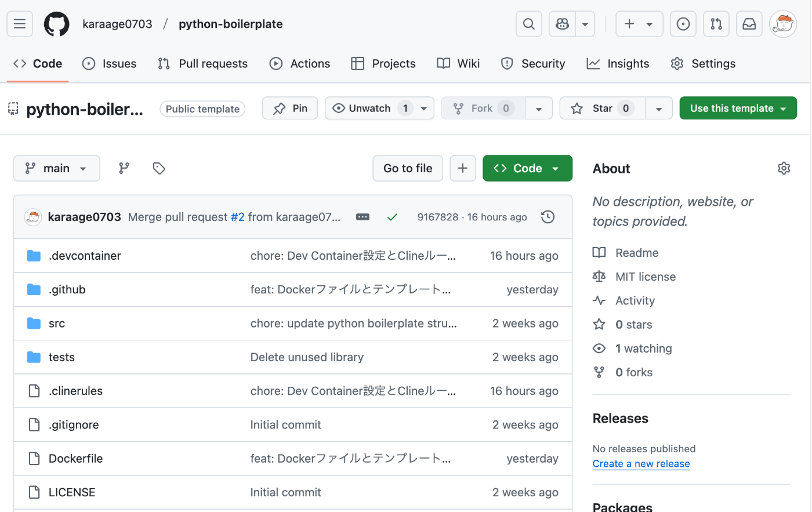Image resolution: width=812 pixels, height=512 pixels.
Task: Open your issues icon in header
Action: tap(683, 24)
